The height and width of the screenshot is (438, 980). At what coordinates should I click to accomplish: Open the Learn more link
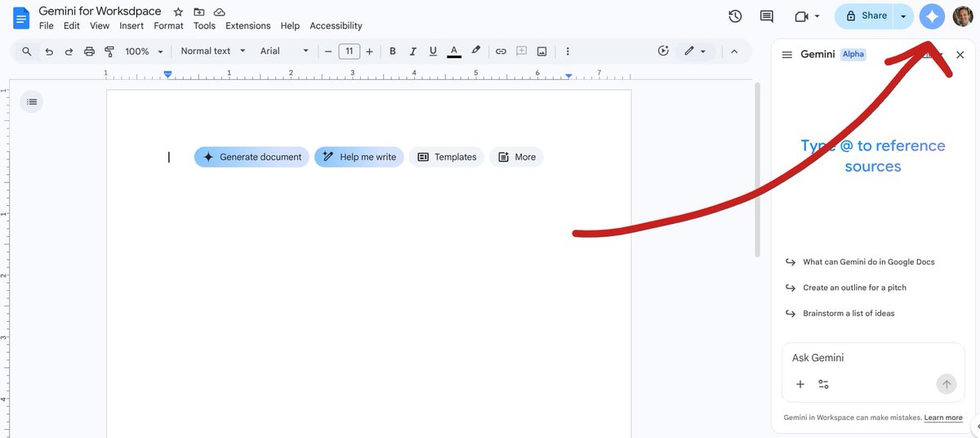pos(943,418)
